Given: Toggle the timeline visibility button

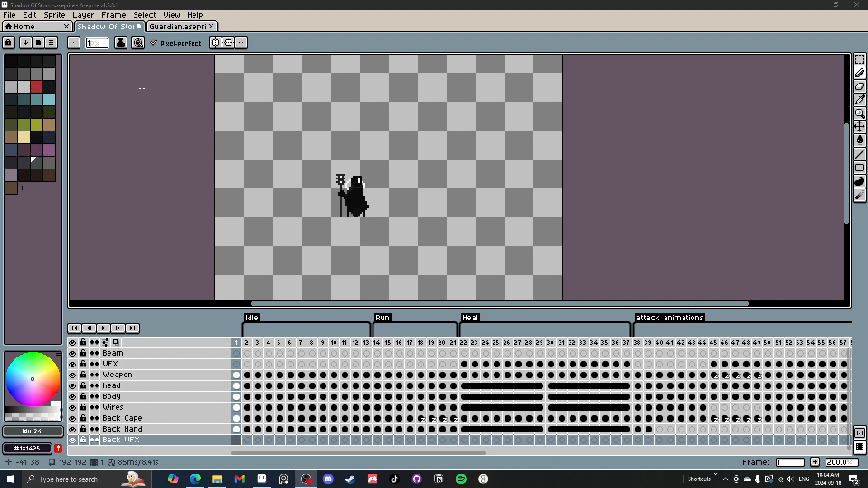Looking at the screenshot, I should tap(860, 447).
